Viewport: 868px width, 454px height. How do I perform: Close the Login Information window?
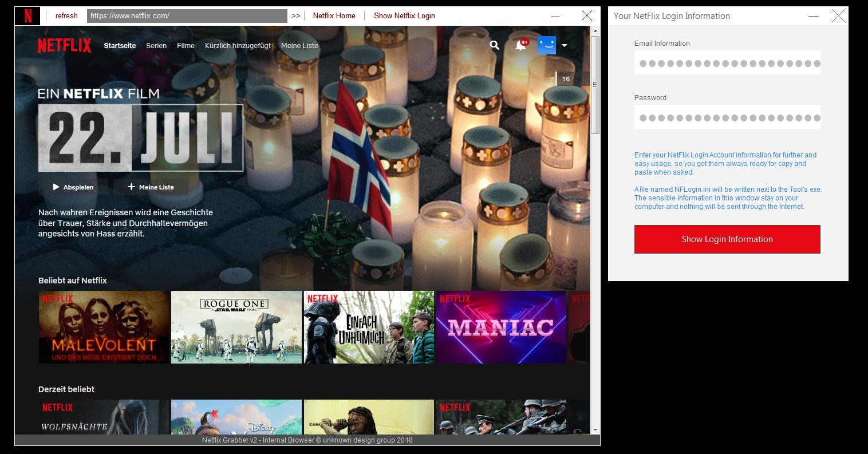click(838, 16)
